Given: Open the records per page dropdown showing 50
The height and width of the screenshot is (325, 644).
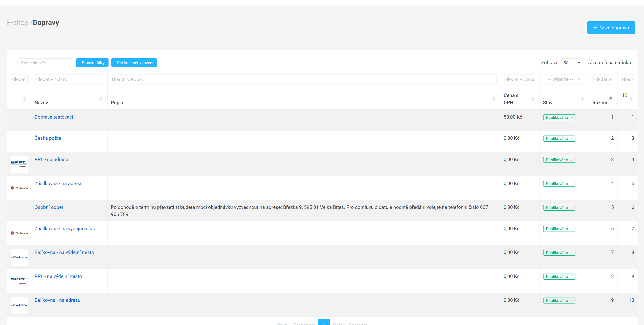Looking at the screenshot, I should tap(572, 63).
